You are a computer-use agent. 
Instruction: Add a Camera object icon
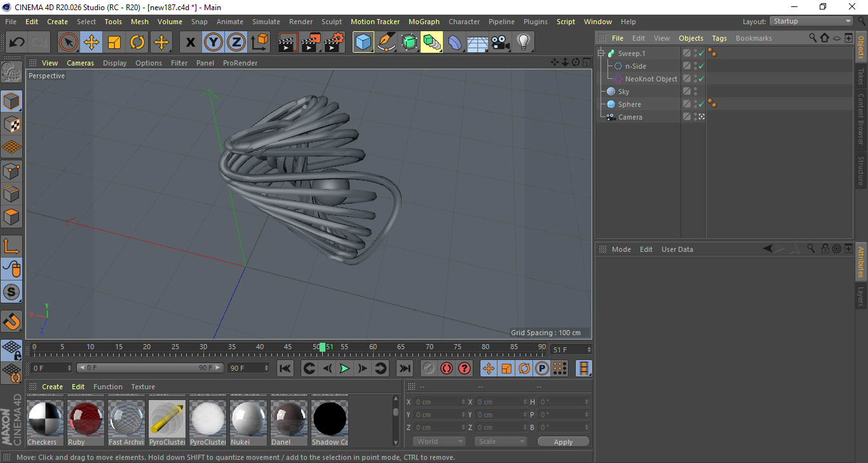500,43
